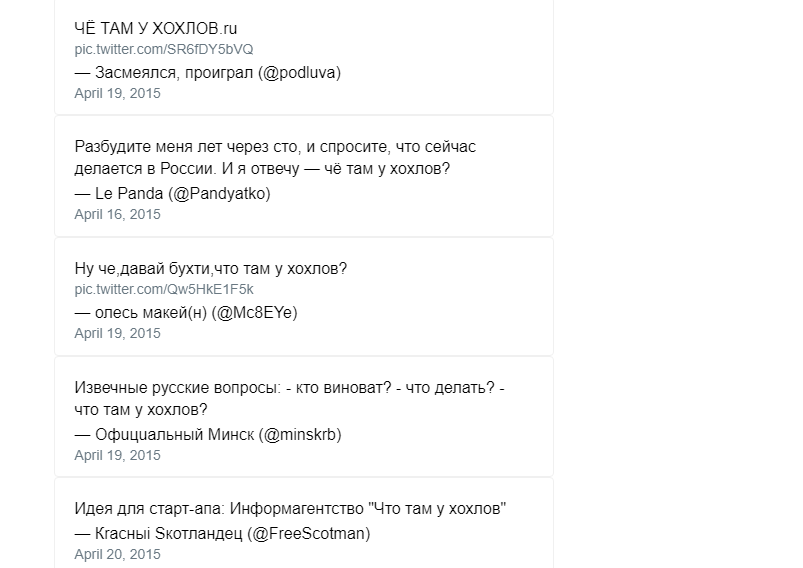
Task: Click the tweet starting "Разбудите меня лет через сто"
Action: pos(275,158)
